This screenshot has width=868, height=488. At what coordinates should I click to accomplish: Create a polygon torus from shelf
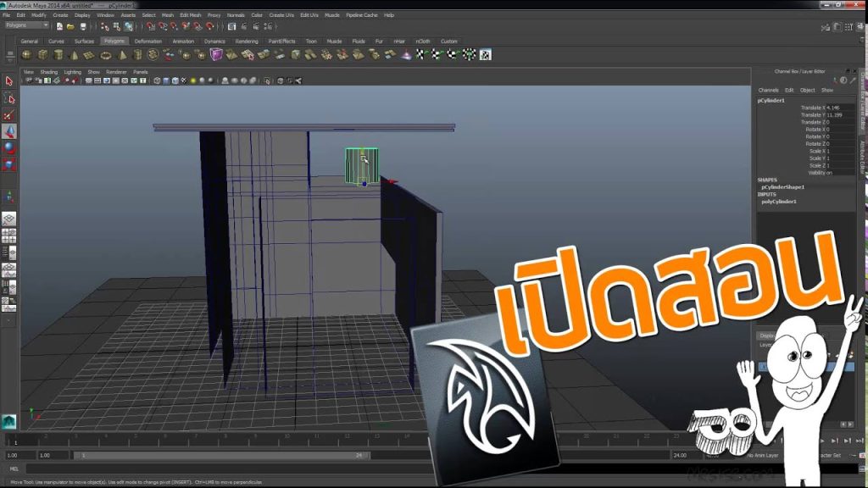click(106, 55)
